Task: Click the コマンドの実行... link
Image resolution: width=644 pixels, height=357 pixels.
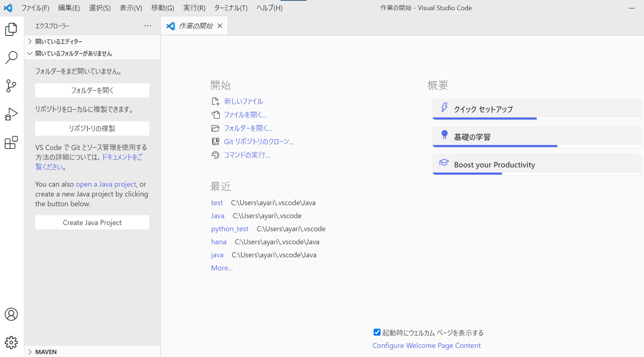Action: tap(247, 155)
